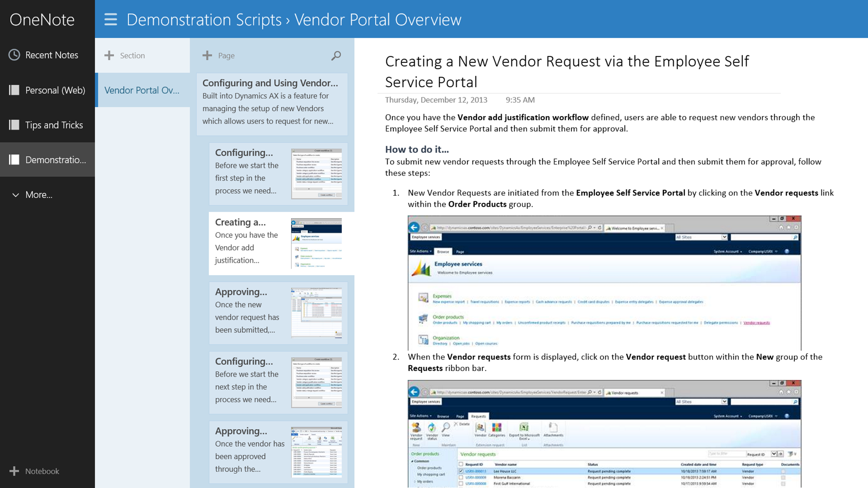Select the Vendor Portal Overview section tab
Screen dimensions: 868x488
(142, 90)
